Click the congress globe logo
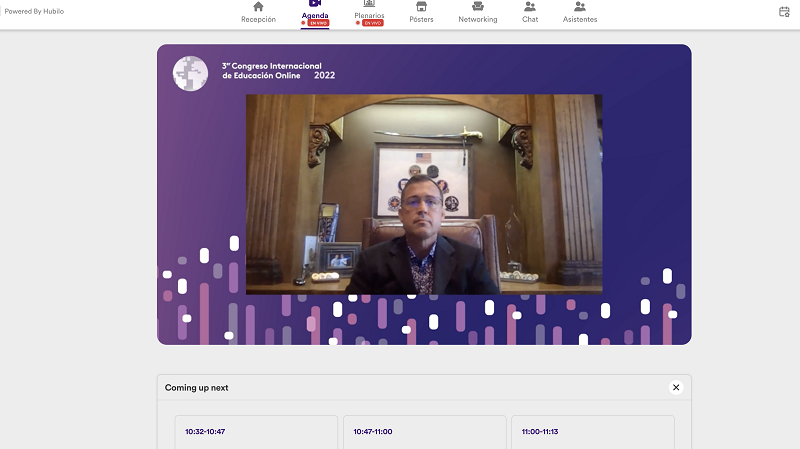 pos(190,73)
